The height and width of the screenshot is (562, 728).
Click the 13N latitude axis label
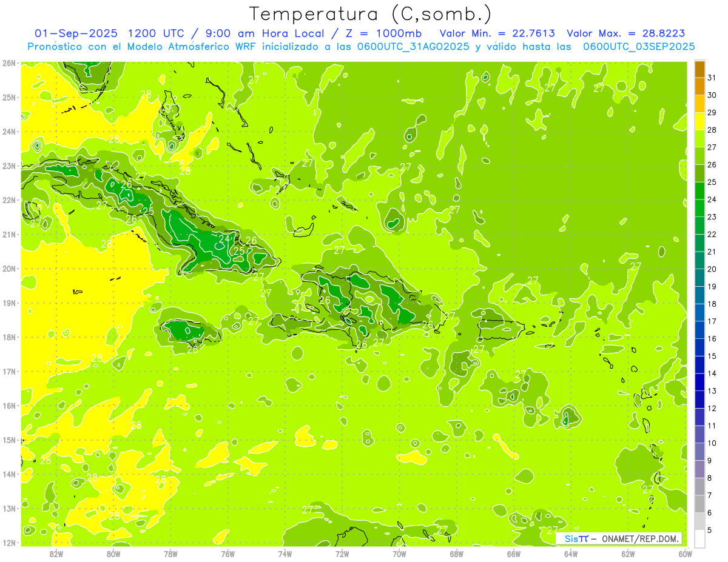point(9,509)
